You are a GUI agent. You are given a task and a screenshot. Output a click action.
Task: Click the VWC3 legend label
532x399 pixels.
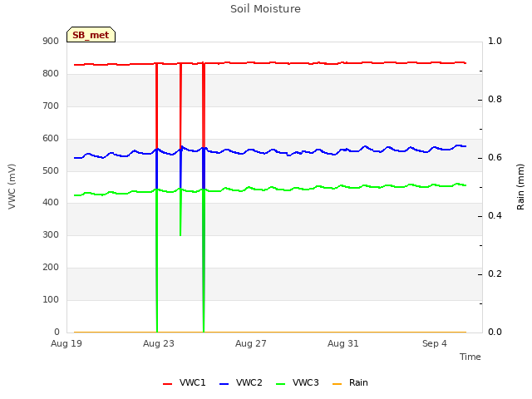pyautogui.click(x=306, y=382)
